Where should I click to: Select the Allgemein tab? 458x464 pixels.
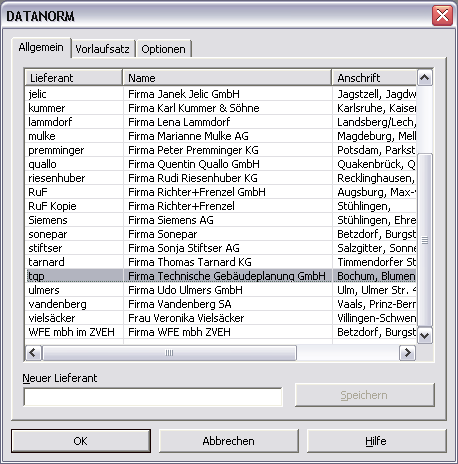click(41, 47)
